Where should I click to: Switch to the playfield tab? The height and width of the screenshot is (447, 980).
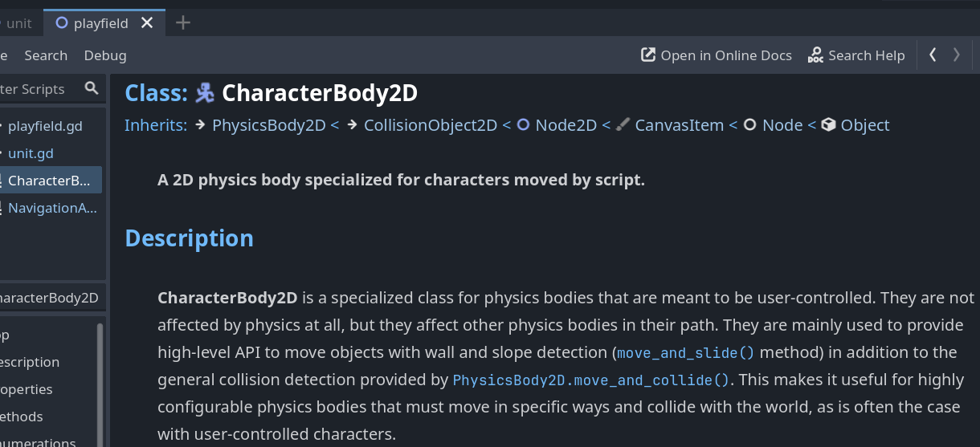pyautogui.click(x=100, y=23)
